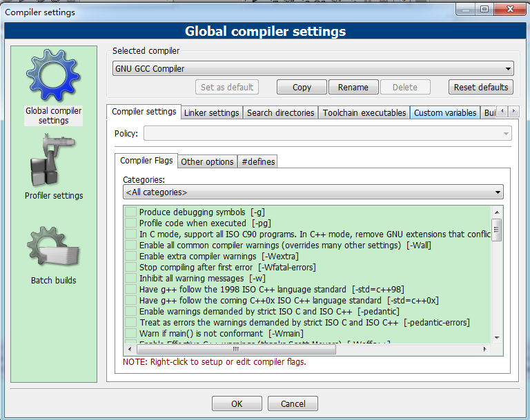Click the Copy button
The width and height of the screenshot is (530, 420).
(x=302, y=87)
